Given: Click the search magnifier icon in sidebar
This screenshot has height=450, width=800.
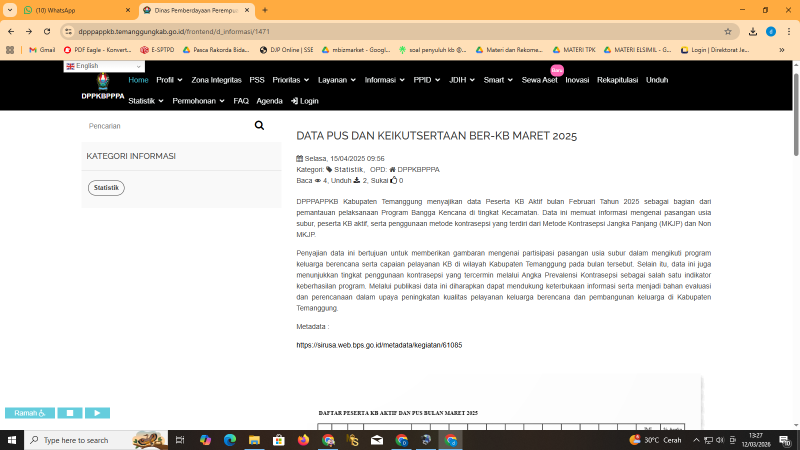Looking at the screenshot, I should (x=259, y=126).
